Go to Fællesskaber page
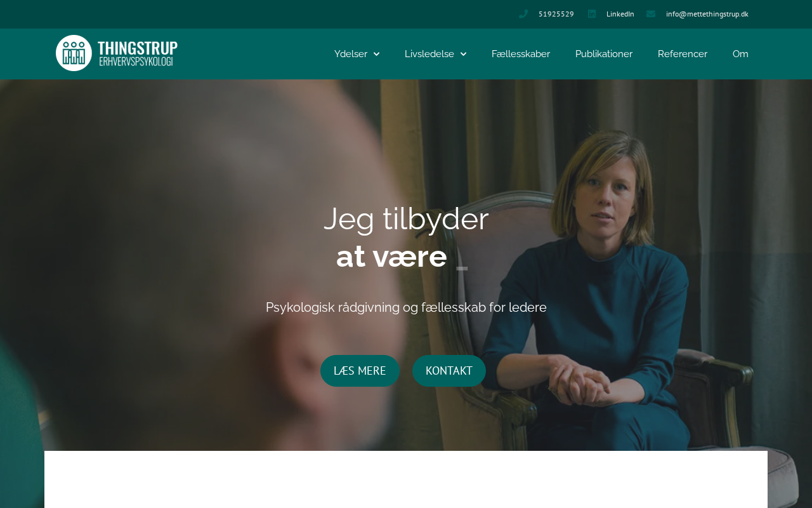 521,54
